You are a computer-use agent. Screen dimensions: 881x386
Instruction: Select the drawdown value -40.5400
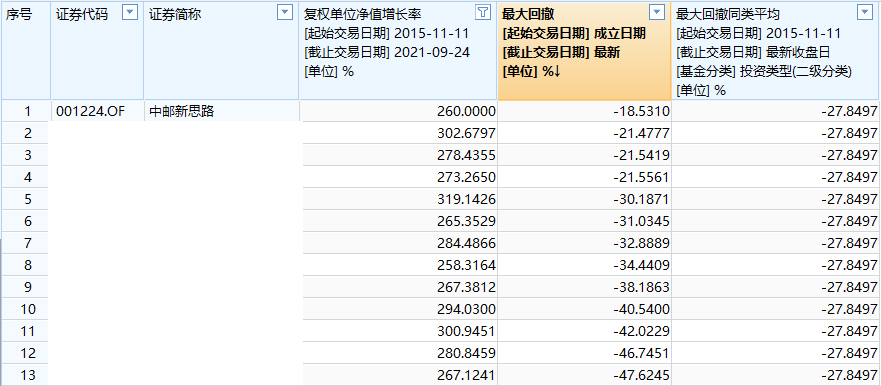pyautogui.click(x=642, y=309)
